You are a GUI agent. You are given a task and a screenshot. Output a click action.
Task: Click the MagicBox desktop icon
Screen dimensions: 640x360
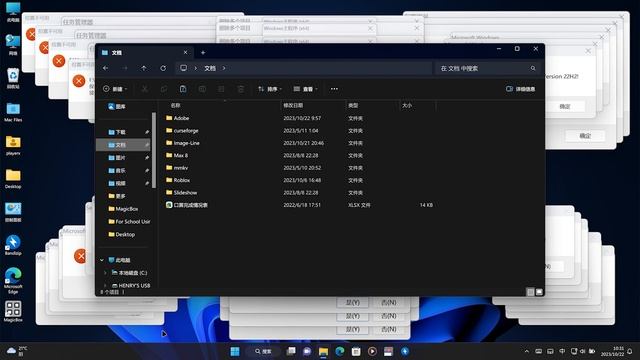pos(13,312)
